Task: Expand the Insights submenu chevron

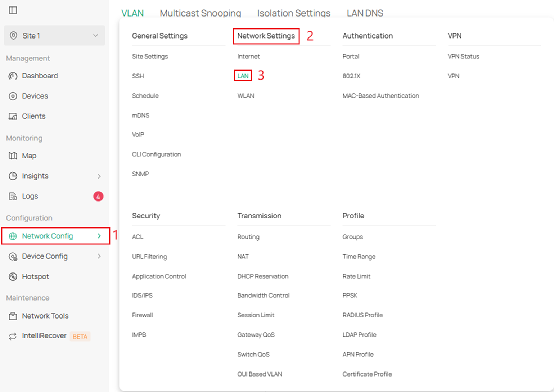Action: [x=99, y=176]
